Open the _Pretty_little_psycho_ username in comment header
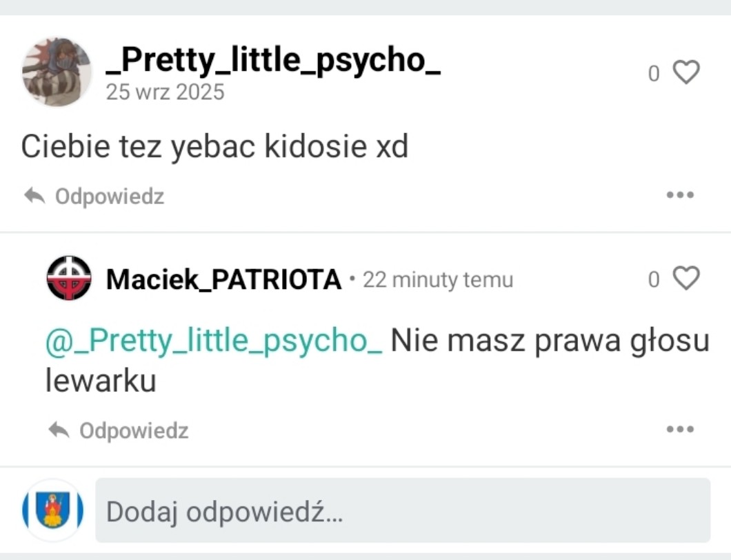Screen dimensions: 731x560 273,62
